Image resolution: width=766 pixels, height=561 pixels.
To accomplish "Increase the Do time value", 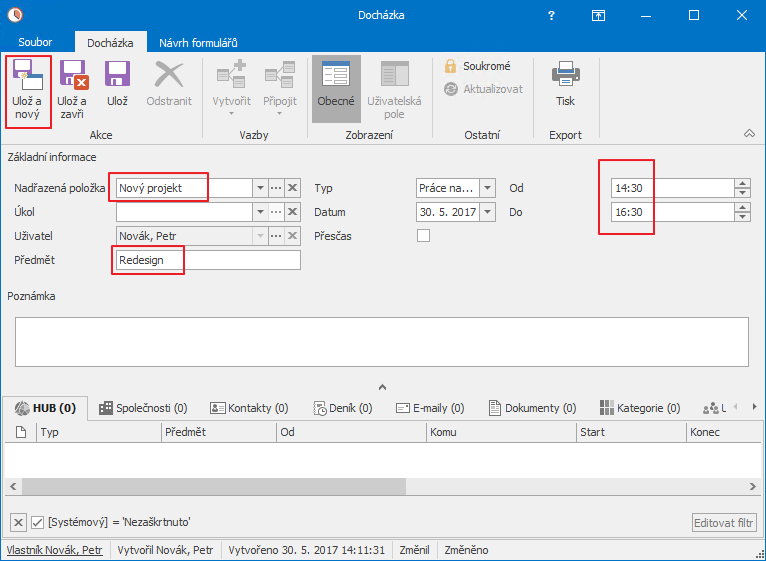I will 742,207.
